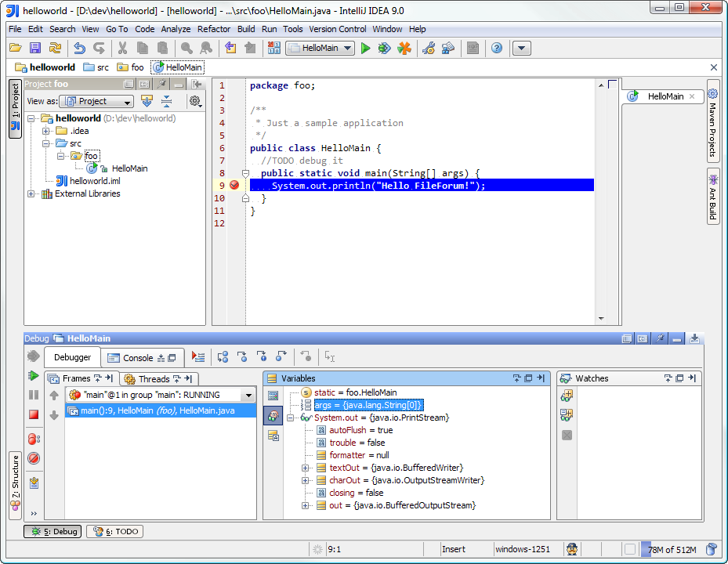Image resolution: width=728 pixels, height=564 pixels.
Task: Select the Debugger tab
Action: tap(72, 357)
